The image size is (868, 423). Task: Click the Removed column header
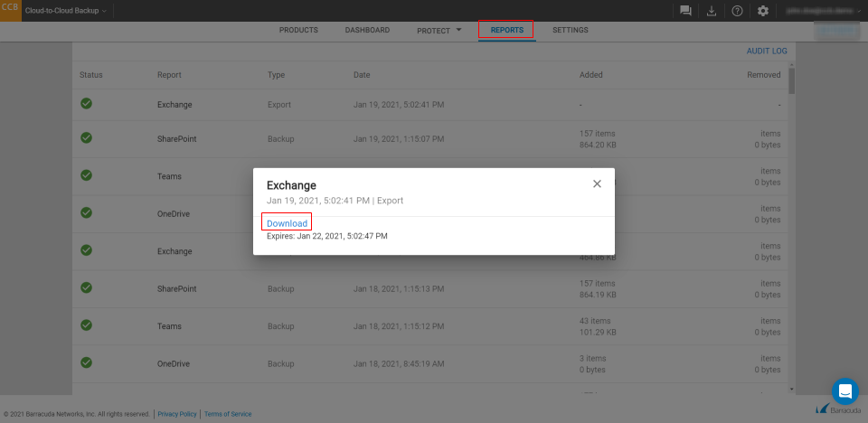pos(764,75)
